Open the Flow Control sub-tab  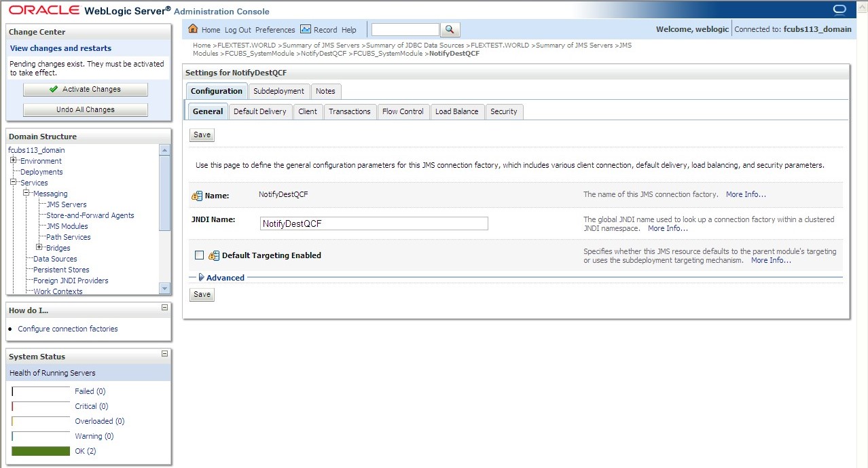point(403,111)
